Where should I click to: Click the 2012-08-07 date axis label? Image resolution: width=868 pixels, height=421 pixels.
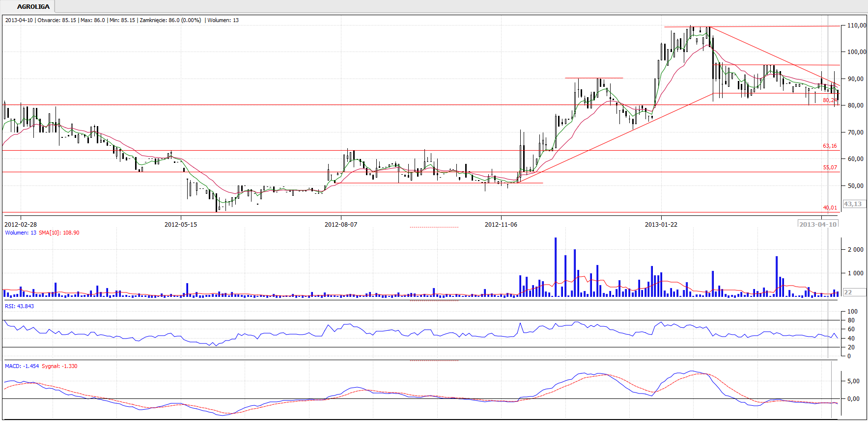tap(341, 225)
